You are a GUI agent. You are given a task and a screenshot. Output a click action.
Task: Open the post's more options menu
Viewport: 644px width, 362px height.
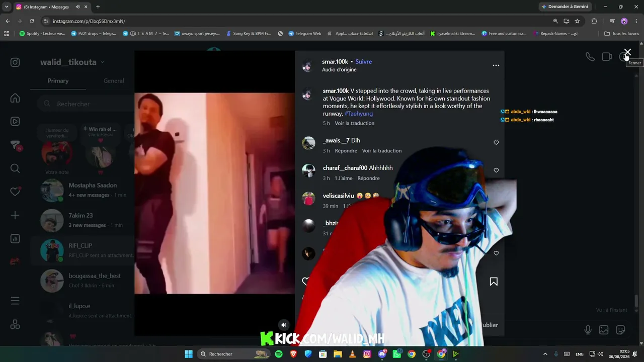(496, 65)
